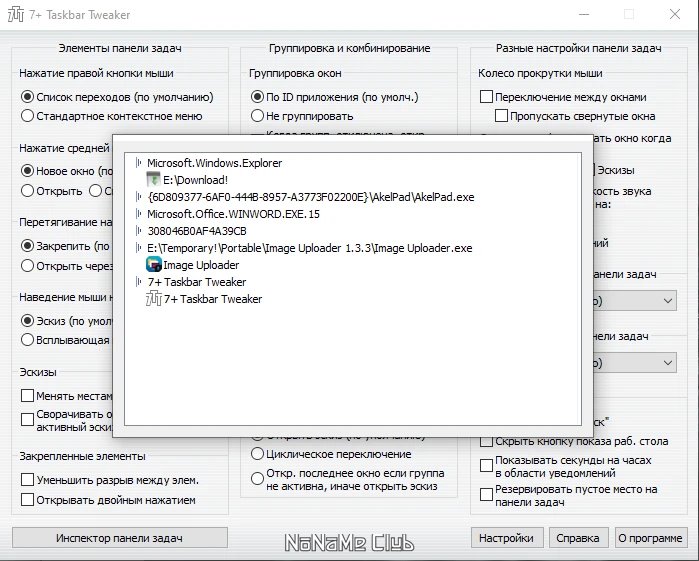Viewport: 699px width, 561px height.
Task: Select 'E:\Download!' window entry
Action: pos(195,180)
